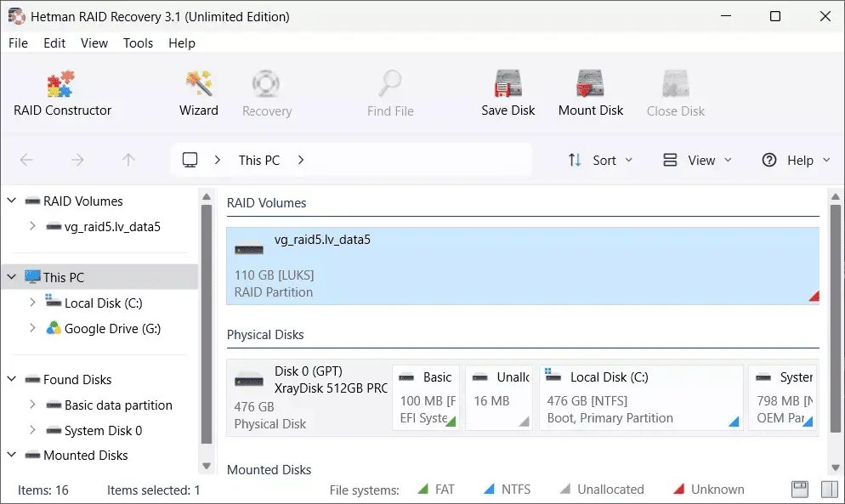Image resolution: width=845 pixels, height=504 pixels.
Task: Open the Help menu in menu bar
Action: 182,43
